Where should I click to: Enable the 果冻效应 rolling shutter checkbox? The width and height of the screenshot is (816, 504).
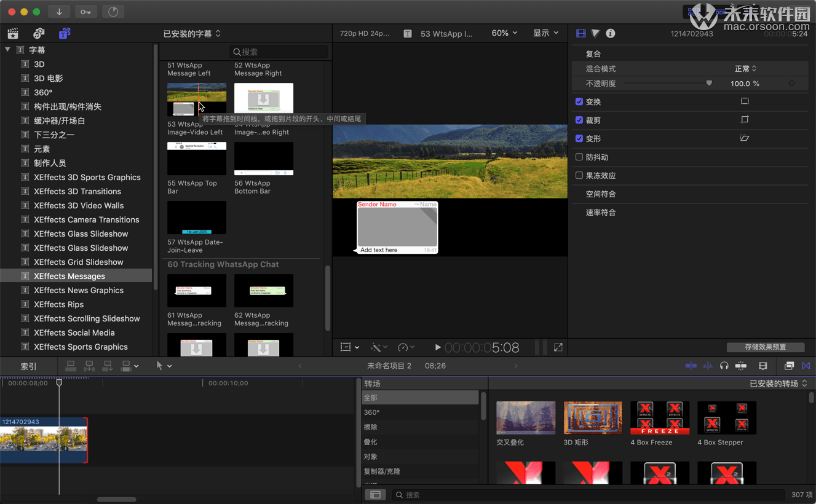pyautogui.click(x=579, y=176)
